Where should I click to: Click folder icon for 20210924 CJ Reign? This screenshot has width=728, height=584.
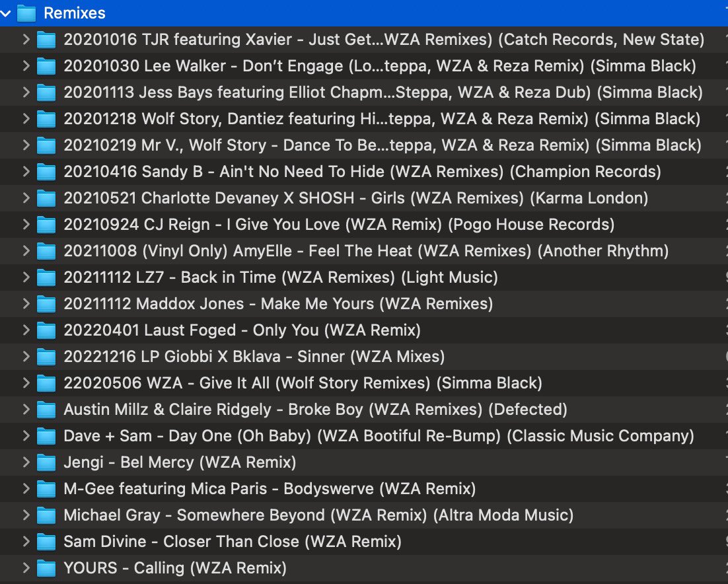[46, 225]
